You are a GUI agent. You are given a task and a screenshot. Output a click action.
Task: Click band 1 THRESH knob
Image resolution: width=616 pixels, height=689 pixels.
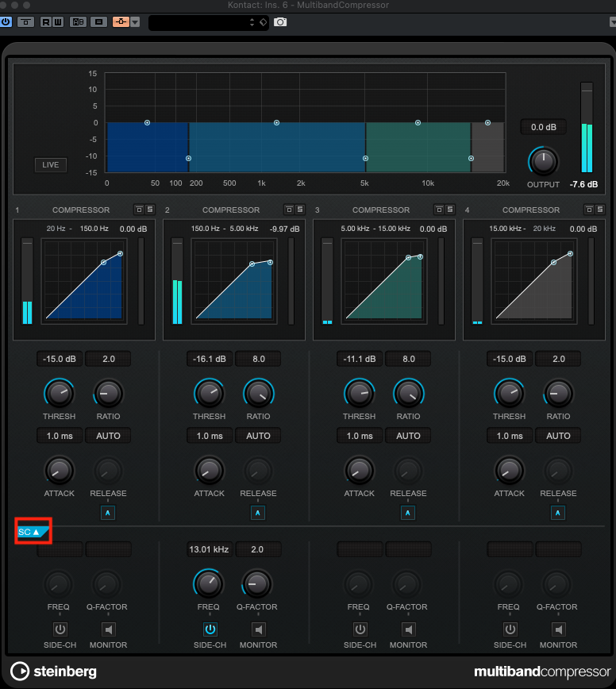[x=60, y=393]
